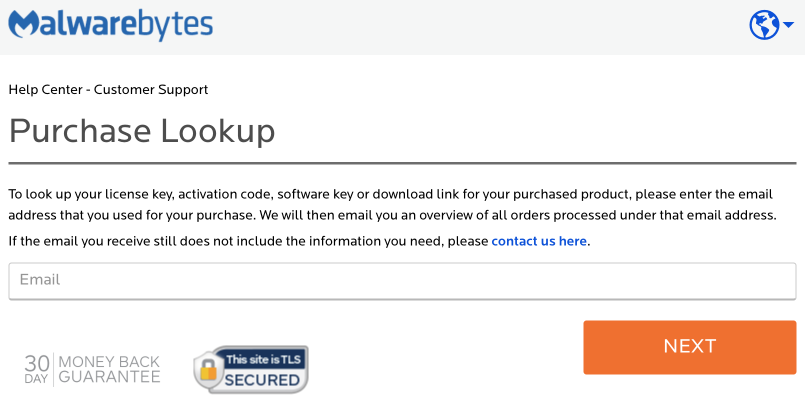
Task: Click the large 30 numeral in guarantee badge
Action: [x=37, y=363]
